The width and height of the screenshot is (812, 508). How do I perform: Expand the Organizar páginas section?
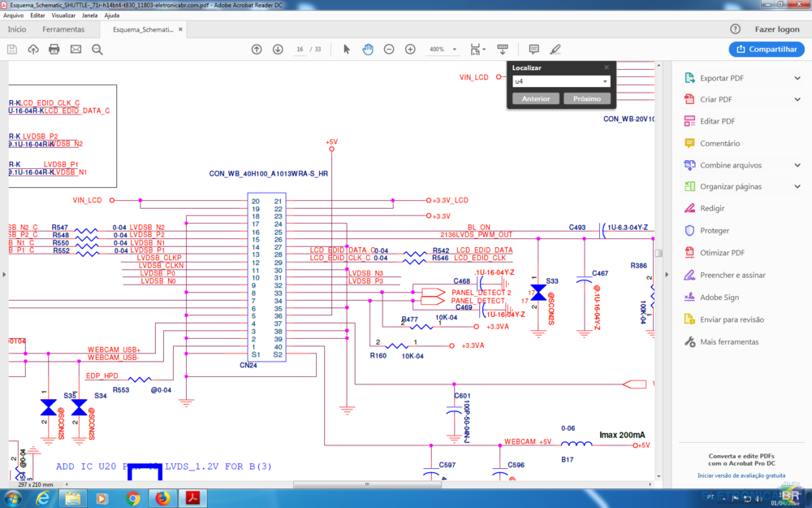click(797, 186)
